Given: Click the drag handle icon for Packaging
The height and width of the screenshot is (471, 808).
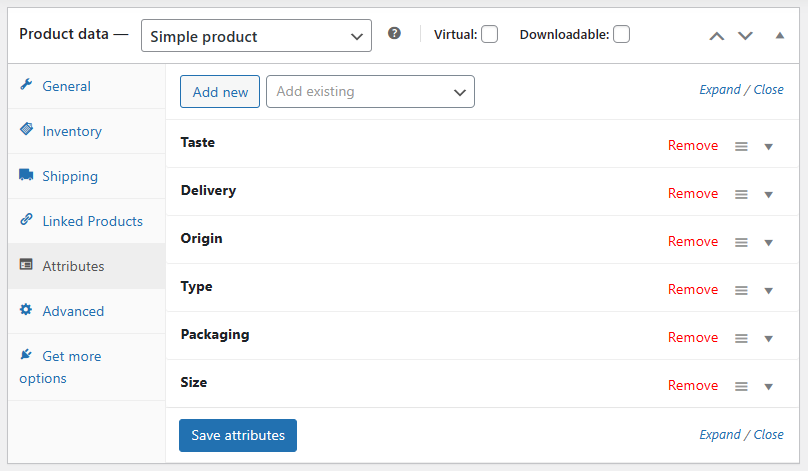Looking at the screenshot, I should tap(741, 339).
